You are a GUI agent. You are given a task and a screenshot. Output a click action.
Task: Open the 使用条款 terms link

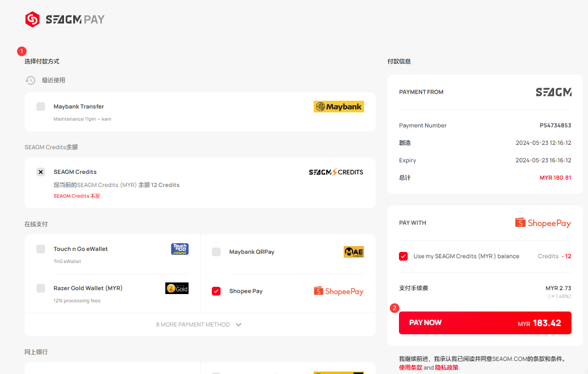tap(411, 368)
